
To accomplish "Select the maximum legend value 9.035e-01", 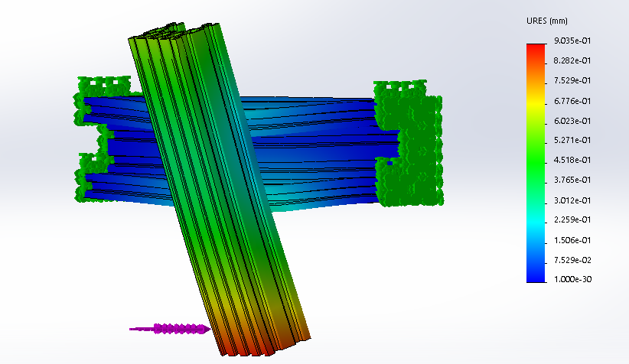I will point(572,41).
